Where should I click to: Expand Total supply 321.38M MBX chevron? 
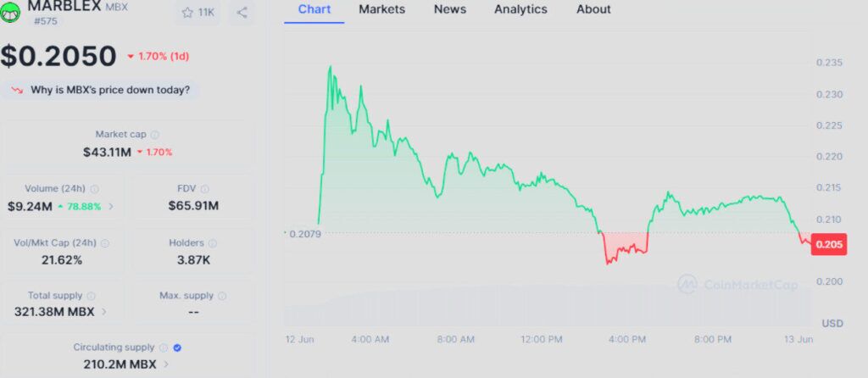pos(104,312)
